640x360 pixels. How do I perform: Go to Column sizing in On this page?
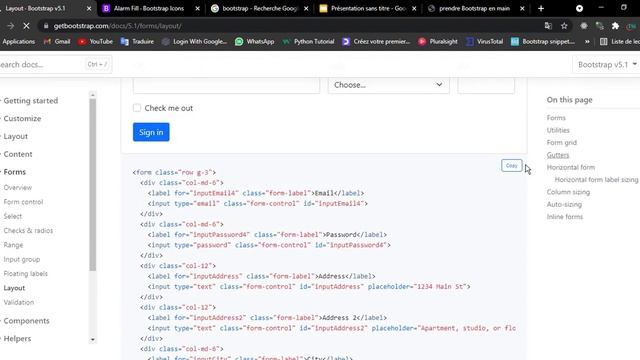pos(568,192)
